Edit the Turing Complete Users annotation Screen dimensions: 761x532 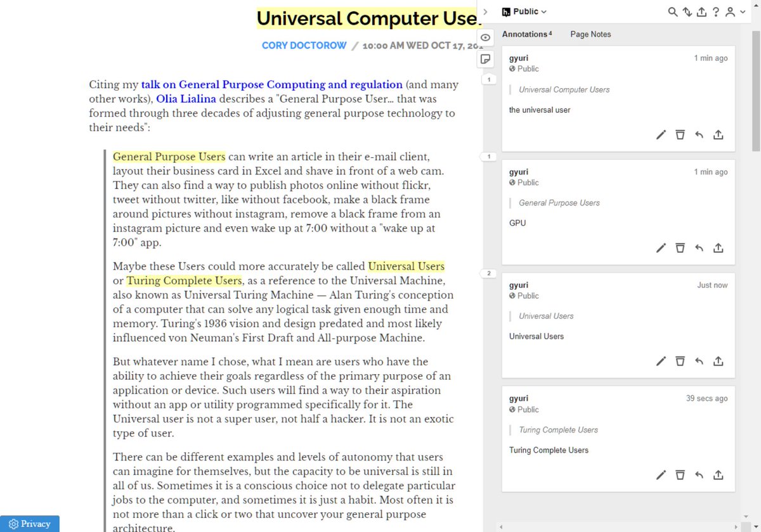pyautogui.click(x=661, y=475)
